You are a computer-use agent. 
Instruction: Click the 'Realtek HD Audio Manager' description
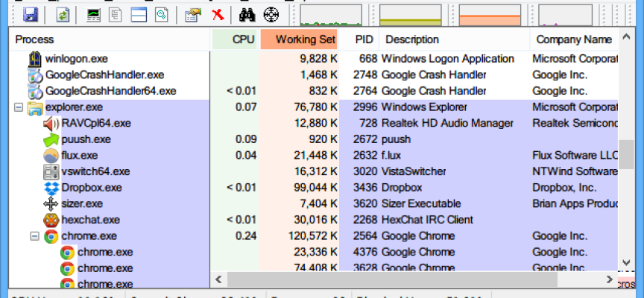pos(447,124)
